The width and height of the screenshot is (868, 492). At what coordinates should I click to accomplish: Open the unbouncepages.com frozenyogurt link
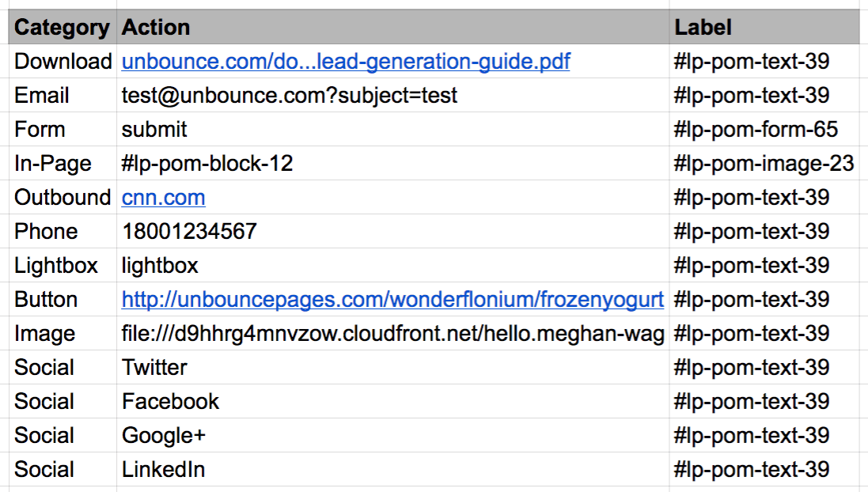pos(392,300)
